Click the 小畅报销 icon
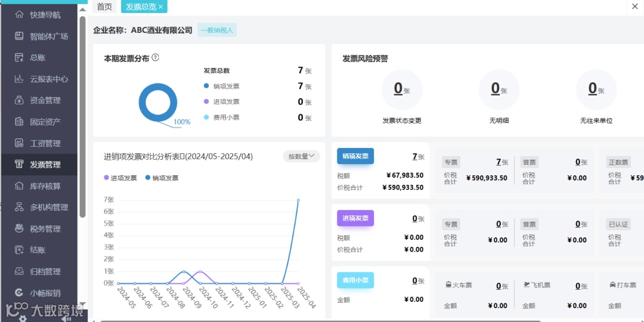The height and width of the screenshot is (322, 644). [x=19, y=293]
